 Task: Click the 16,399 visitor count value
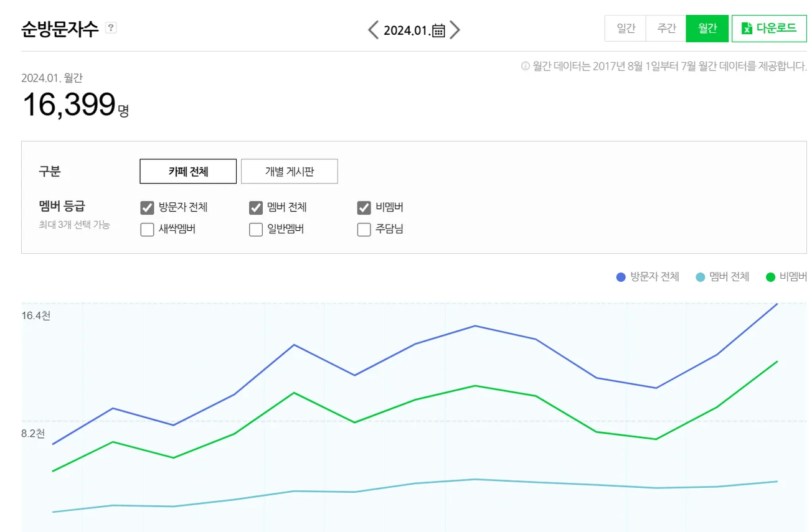pyautogui.click(x=68, y=105)
